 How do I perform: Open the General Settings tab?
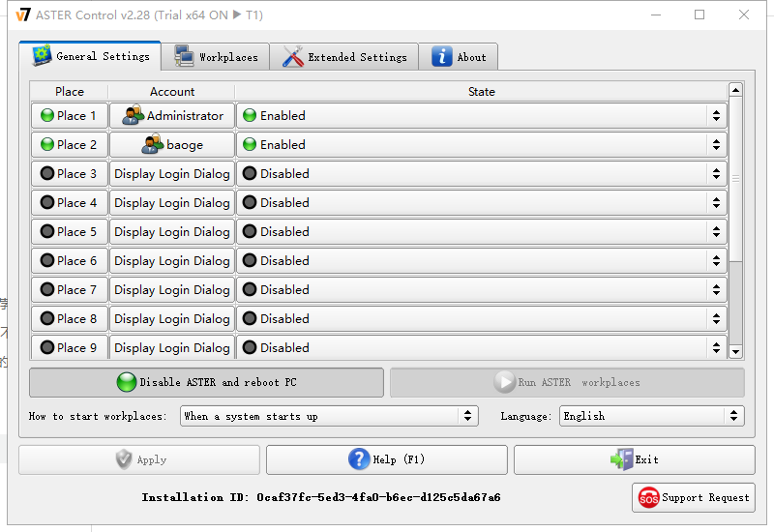pos(90,56)
